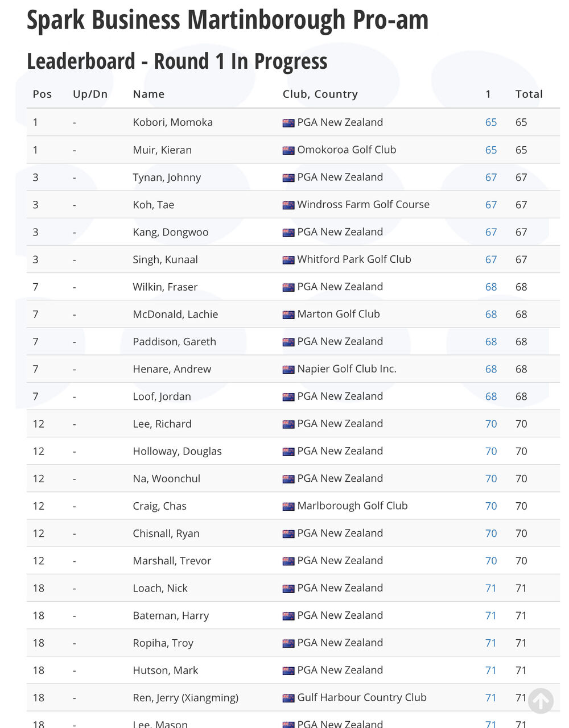The height and width of the screenshot is (728, 569).
Task: Click the Total column header
Action: (x=529, y=94)
